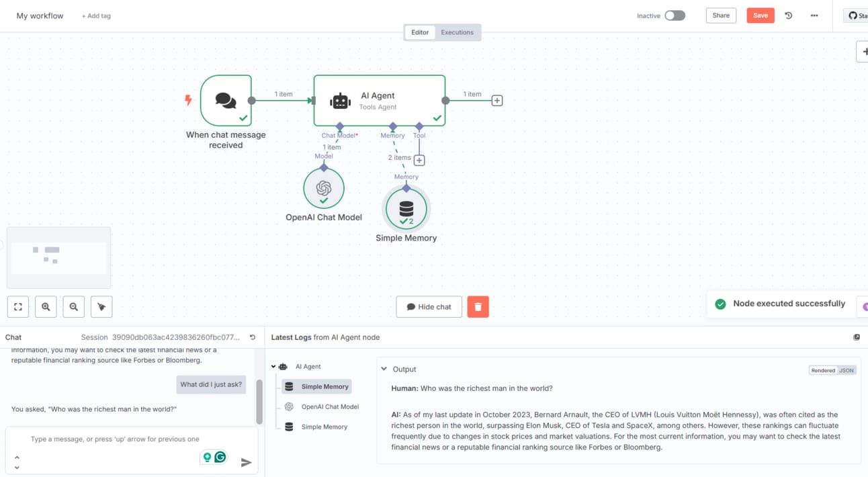Click next message down arrow
Viewport: 868px width, 477px height.
tap(17, 467)
